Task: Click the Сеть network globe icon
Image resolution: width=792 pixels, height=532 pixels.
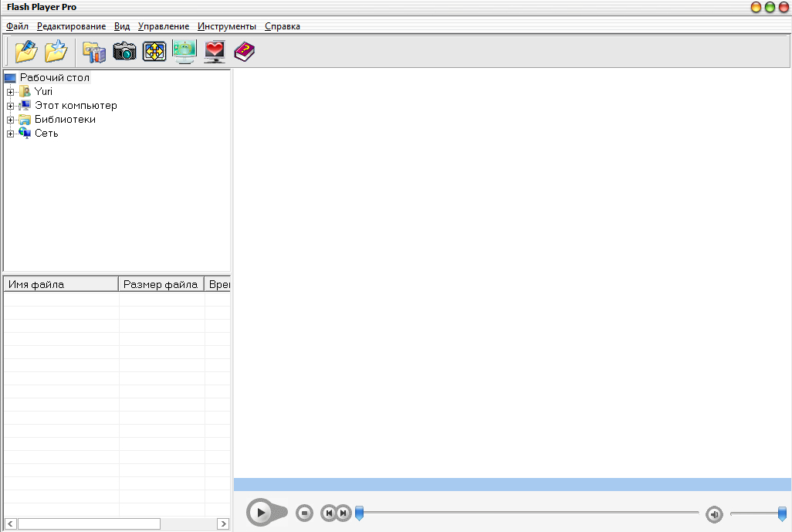Action: [25, 133]
